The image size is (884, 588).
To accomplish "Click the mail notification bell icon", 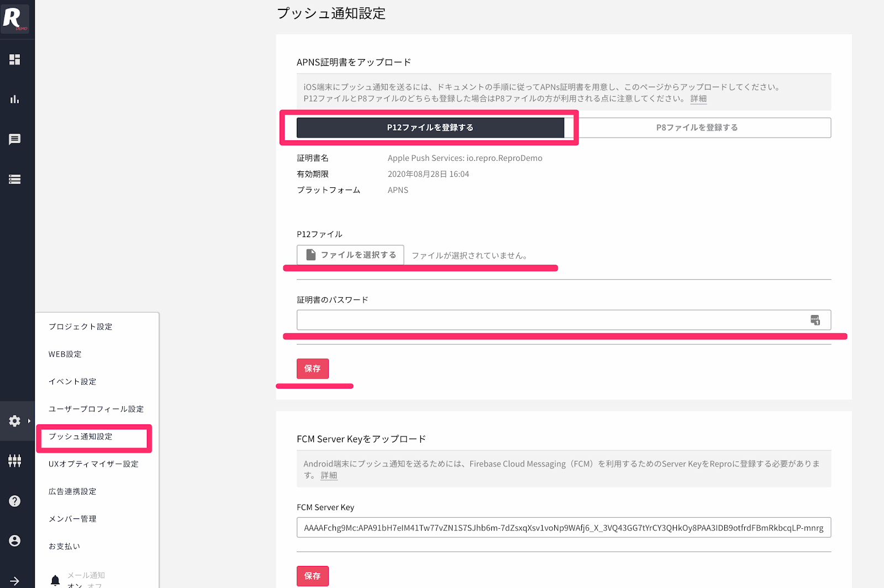I will point(55,580).
